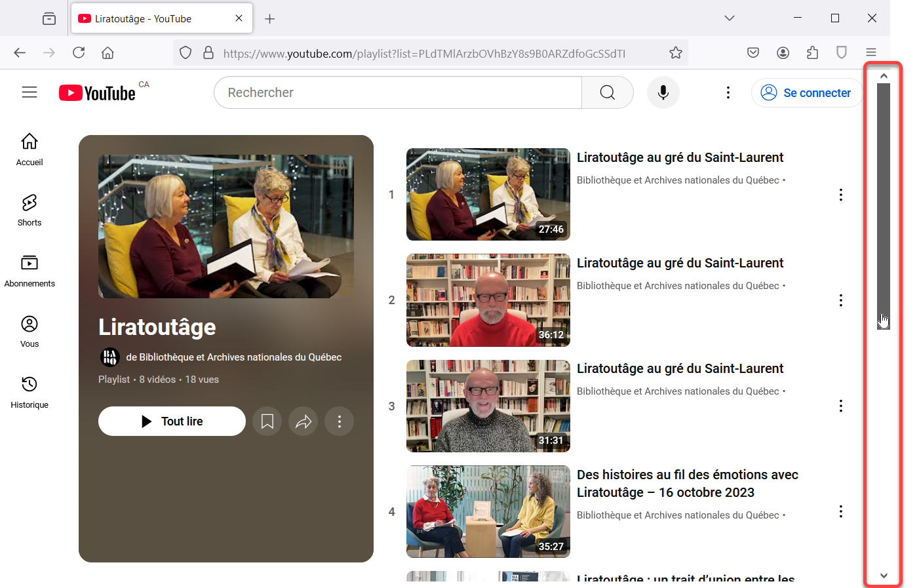
Task: Save the Liratoutâge playlist with bookmark icon
Action: (x=267, y=421)
